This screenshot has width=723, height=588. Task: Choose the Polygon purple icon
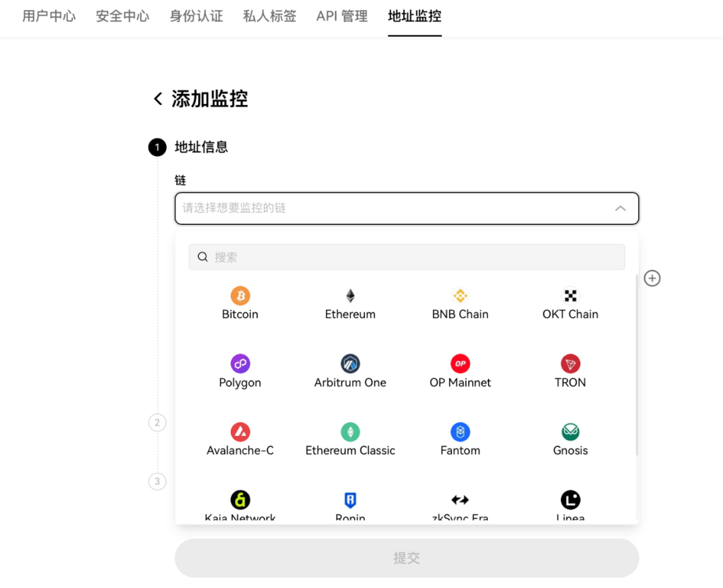(x=240, y=364)
